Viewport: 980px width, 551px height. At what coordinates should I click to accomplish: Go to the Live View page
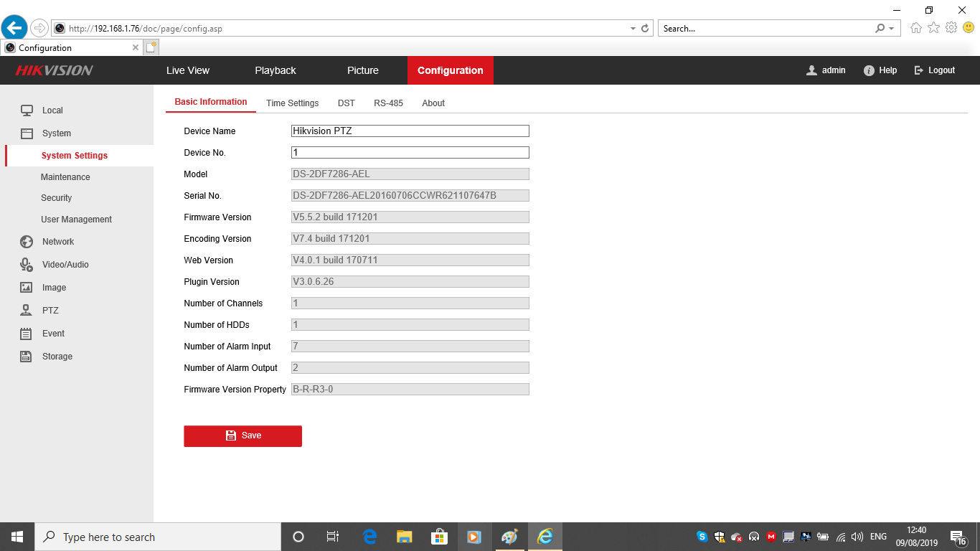188,70
